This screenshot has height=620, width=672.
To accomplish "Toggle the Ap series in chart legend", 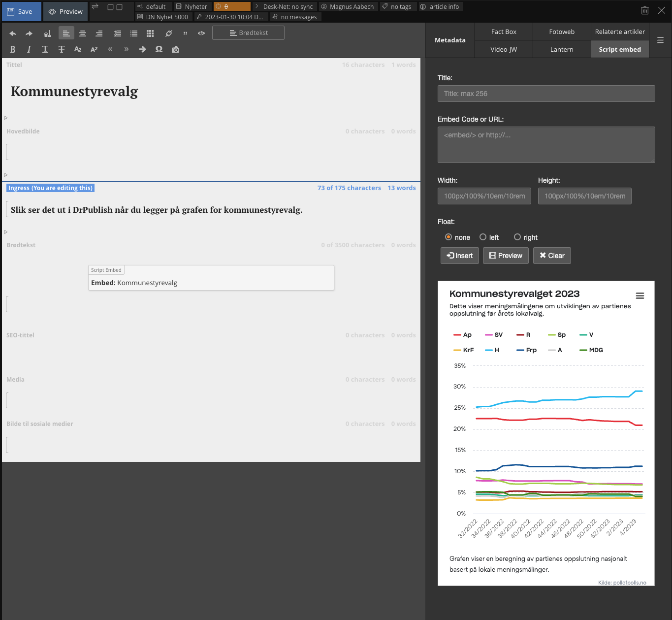I will 462,335.
